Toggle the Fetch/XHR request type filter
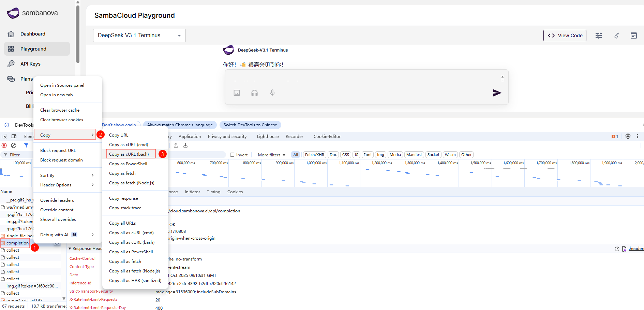 click(314, 155)
